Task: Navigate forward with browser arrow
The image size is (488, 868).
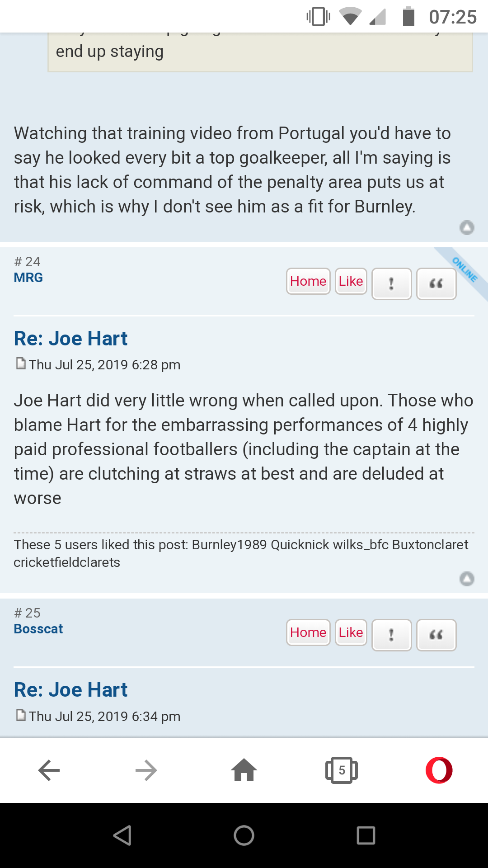Action: 146,770
